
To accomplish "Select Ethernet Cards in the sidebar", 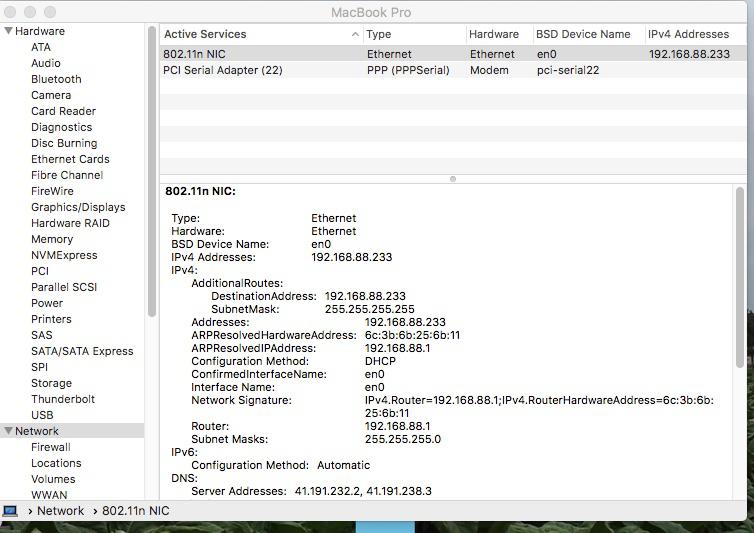I will pos(70,159).
